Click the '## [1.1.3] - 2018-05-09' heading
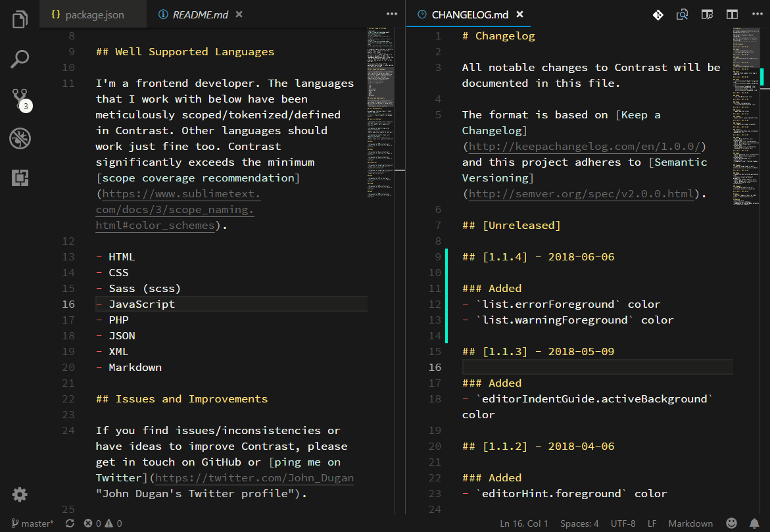Image resolution: width=770 pixels, height=532 pixels. [x=539, y=351]
